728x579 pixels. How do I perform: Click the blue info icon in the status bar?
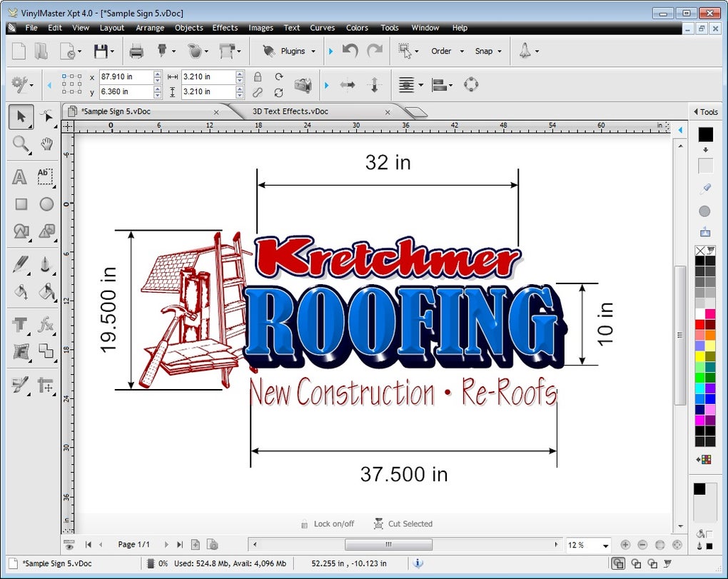pos(418,563)
